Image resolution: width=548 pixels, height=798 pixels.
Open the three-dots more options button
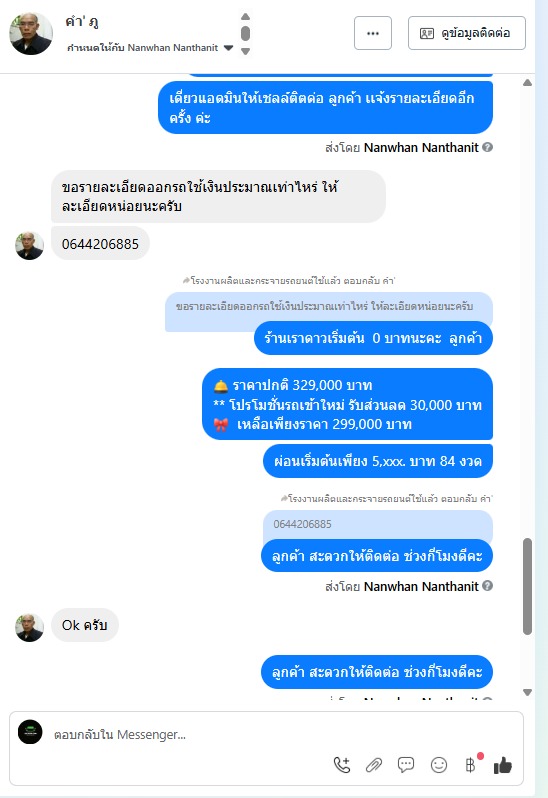[373, 33]
